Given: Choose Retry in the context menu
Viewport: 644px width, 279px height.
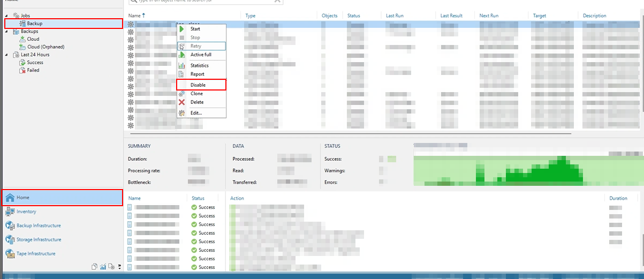Looking at the screenshot, I should 201,46.
